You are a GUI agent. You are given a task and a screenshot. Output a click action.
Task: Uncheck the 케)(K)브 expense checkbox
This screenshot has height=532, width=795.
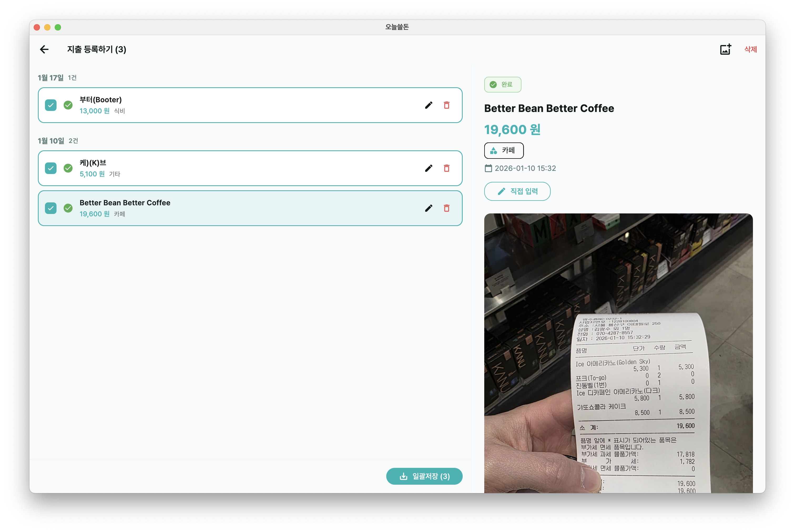50,168
